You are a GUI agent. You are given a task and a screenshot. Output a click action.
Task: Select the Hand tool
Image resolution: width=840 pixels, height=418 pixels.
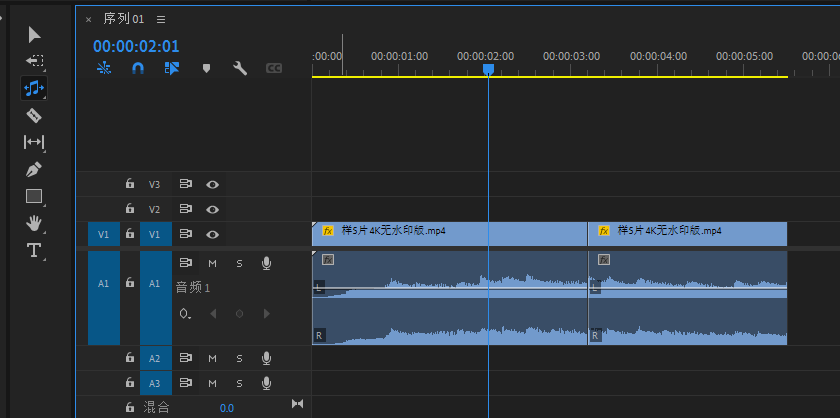pyautogui.click(x=34, y=223)
